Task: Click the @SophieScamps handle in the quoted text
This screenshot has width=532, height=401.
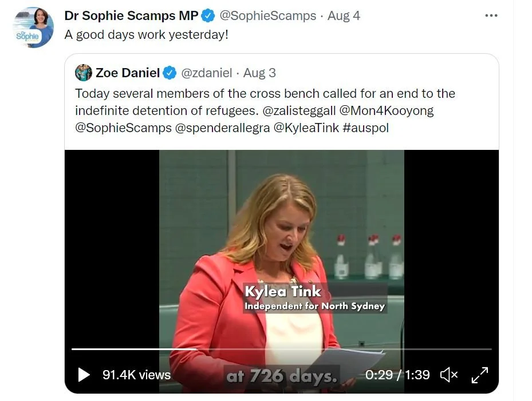Action: click(x=124, y=128)
